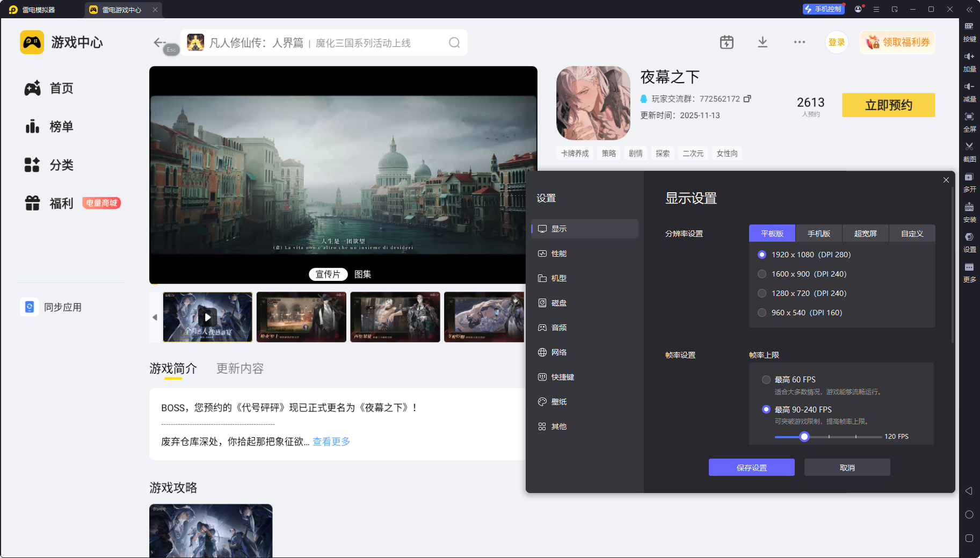Open the download manager arrow icon
This screenshot has height=558, width=980.
coord(763,42)
